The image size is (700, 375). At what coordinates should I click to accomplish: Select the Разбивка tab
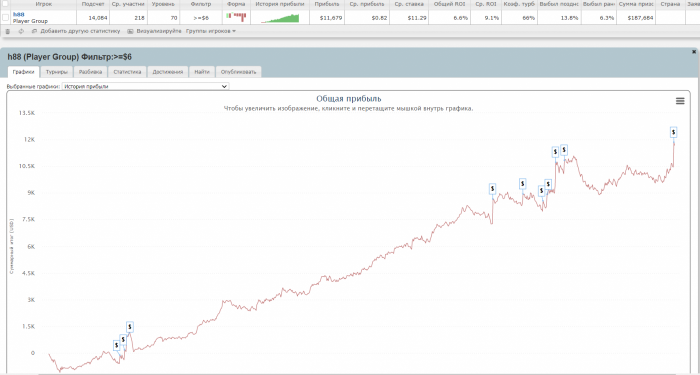[x=90, y=72]
